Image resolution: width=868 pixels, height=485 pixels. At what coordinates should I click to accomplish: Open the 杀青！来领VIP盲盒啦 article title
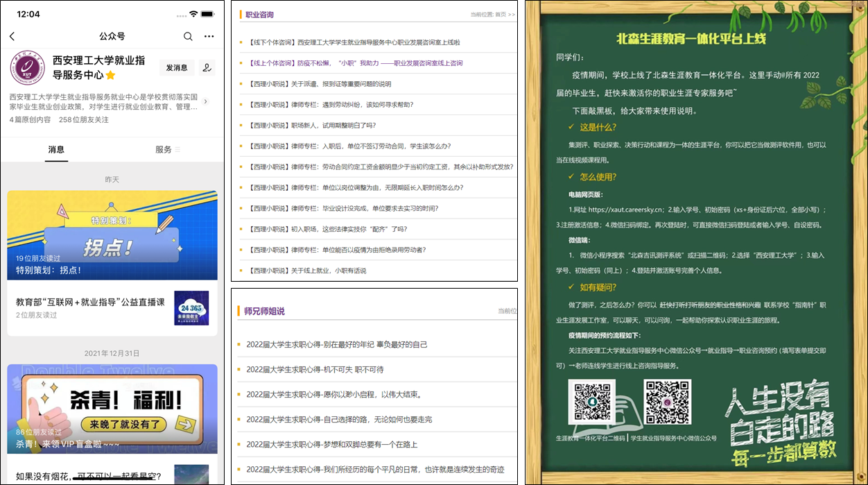(x=68, y=444)
